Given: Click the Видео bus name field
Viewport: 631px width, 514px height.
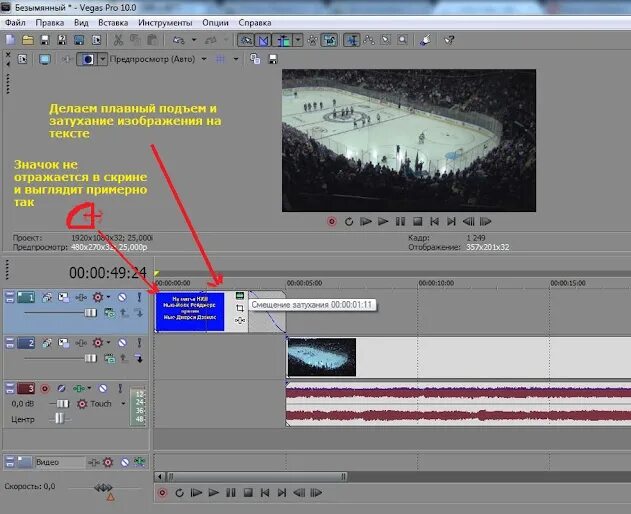Looking at the screenshot, I should [60, 462].
